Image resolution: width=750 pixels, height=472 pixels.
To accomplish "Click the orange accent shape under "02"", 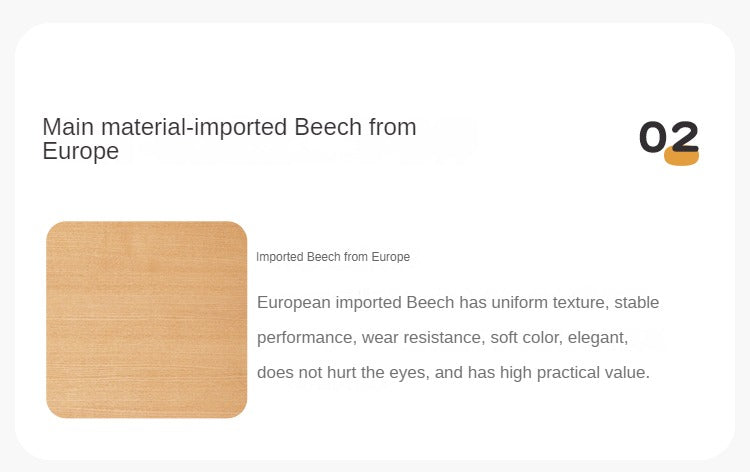I will point(682,157).
